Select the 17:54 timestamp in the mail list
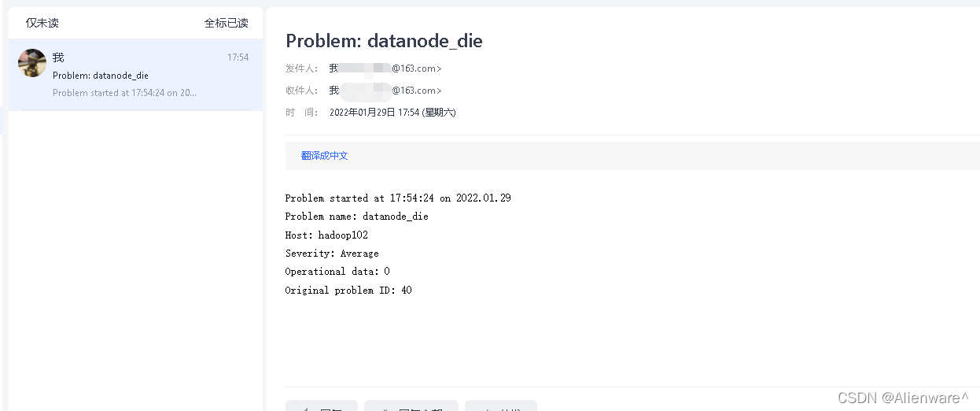Viewport: 980px width, 411px height. coord(238,57)
